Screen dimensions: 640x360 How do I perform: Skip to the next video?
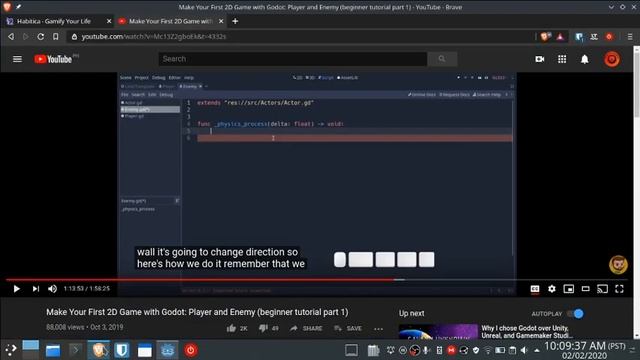click(x=36, y=289)
